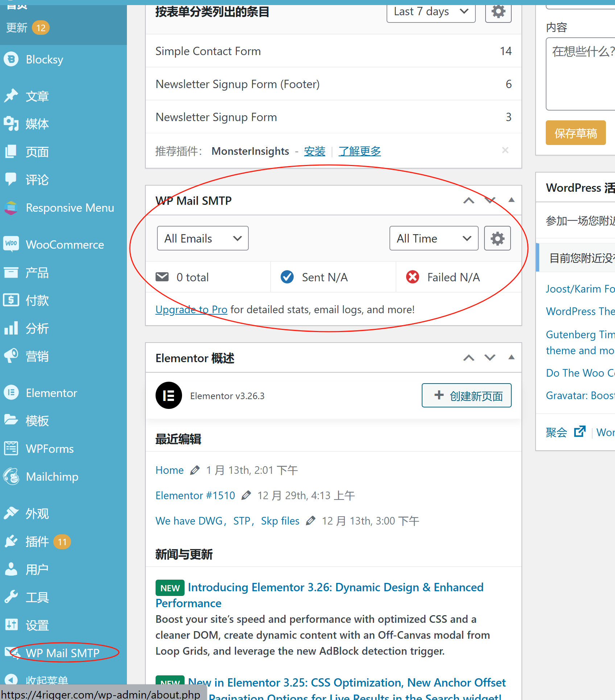Move WP Mail SMTP widget up
This screenshot has width=615, height=700.
(x=469, y=200)
